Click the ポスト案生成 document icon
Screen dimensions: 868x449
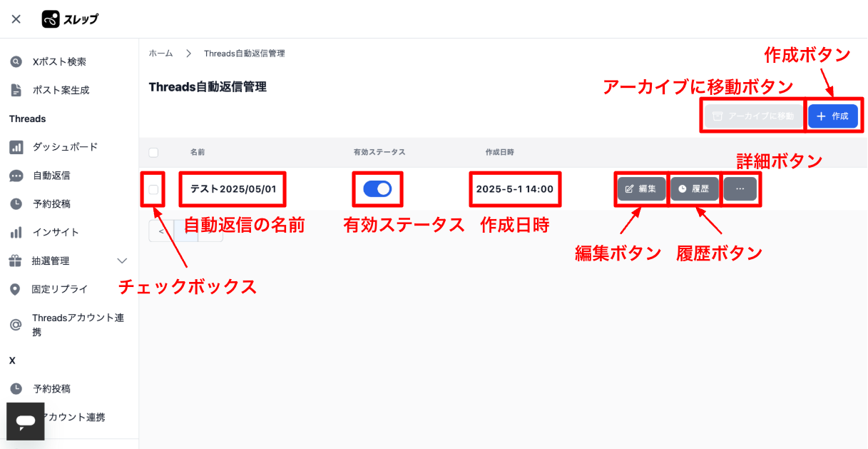coord(16,90)
